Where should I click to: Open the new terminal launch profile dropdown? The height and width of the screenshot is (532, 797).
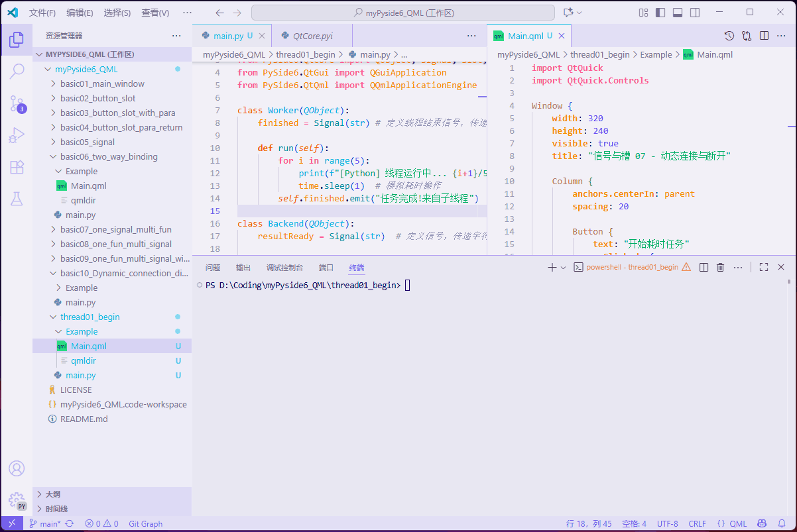tap(564, 267)
